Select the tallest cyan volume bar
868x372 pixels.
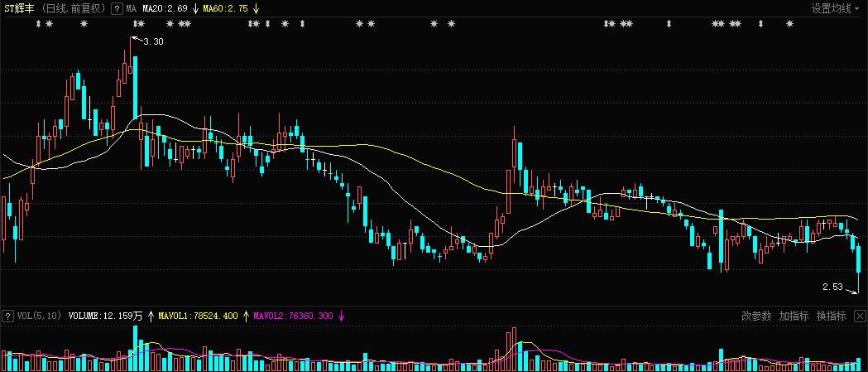[135, 348]
